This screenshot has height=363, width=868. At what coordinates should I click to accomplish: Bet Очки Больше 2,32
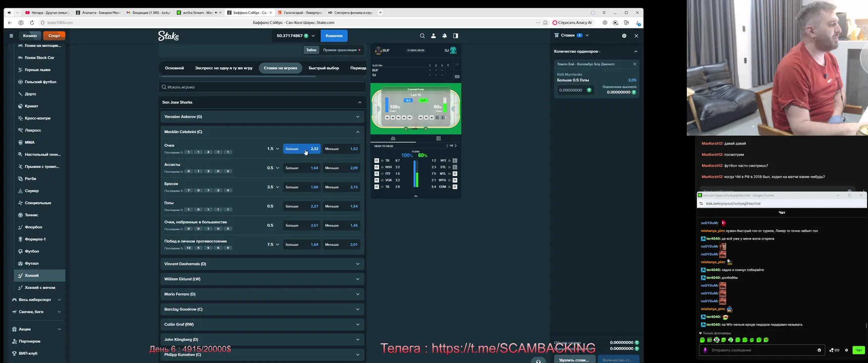(x=302, y=149)
